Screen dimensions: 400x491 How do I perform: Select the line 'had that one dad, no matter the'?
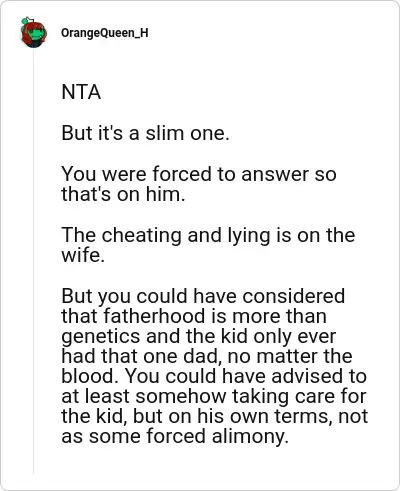tap(207, 356)
